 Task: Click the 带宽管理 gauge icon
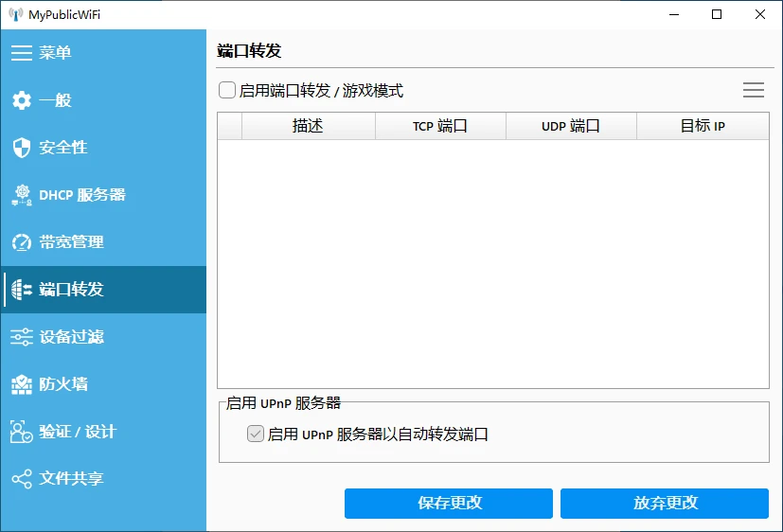[22, 242]
